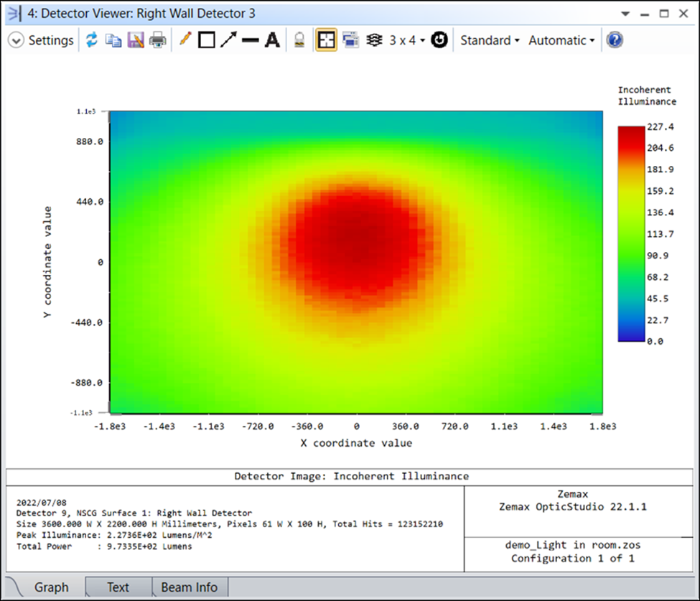Select the text annotation tool
The width and height of the screenshot is (700, 601).
[272, 40]
